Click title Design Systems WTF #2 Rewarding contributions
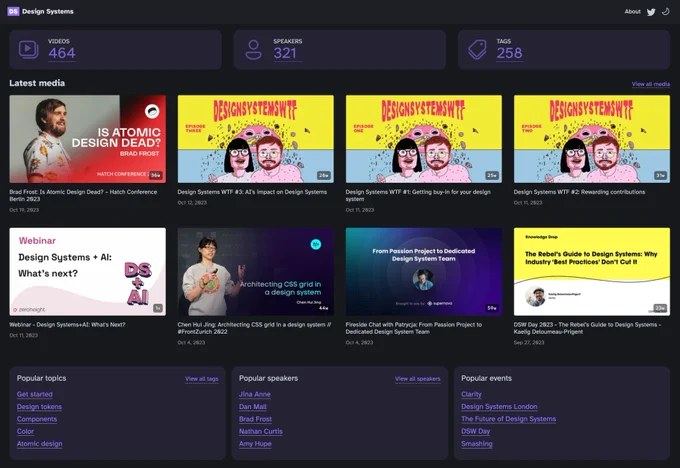Viewport: 680px width, 468px height. pyautogui.click(x=579, y=192)
